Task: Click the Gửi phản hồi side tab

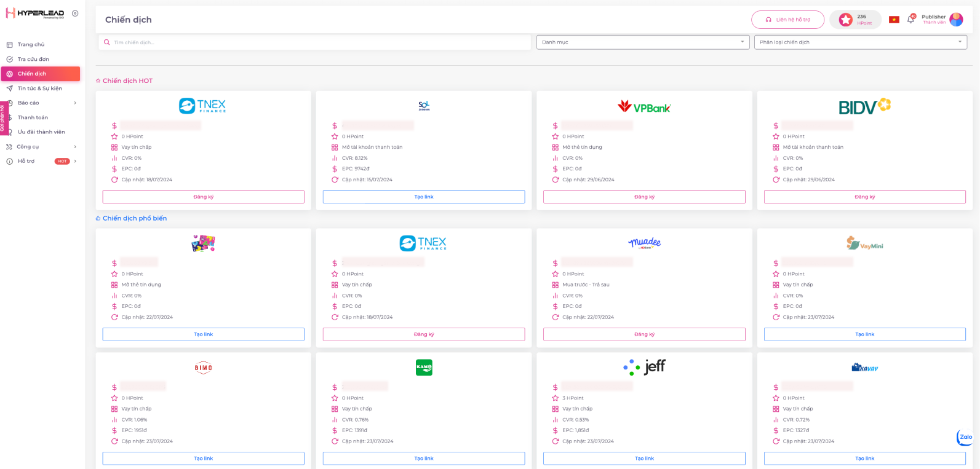Action: [3, 118]
